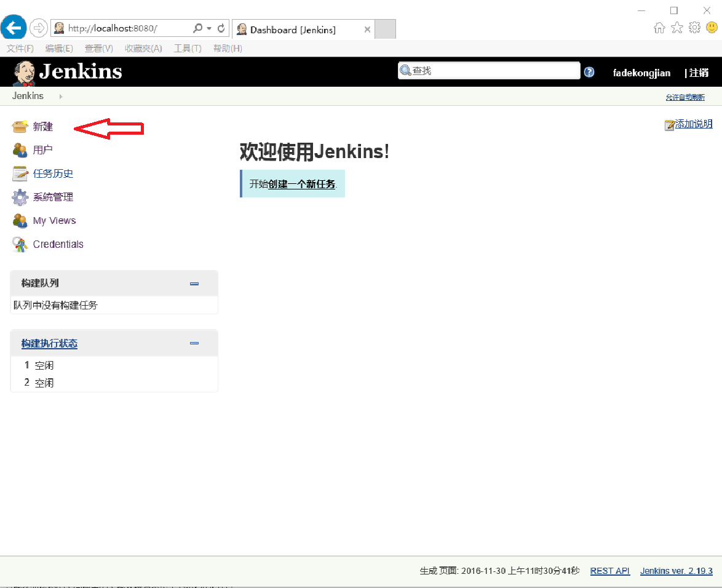Image resolution: width=722 pixels, height=588 pixels.
Task: Click executor 1 空闲 row
Action: (114, 365)
